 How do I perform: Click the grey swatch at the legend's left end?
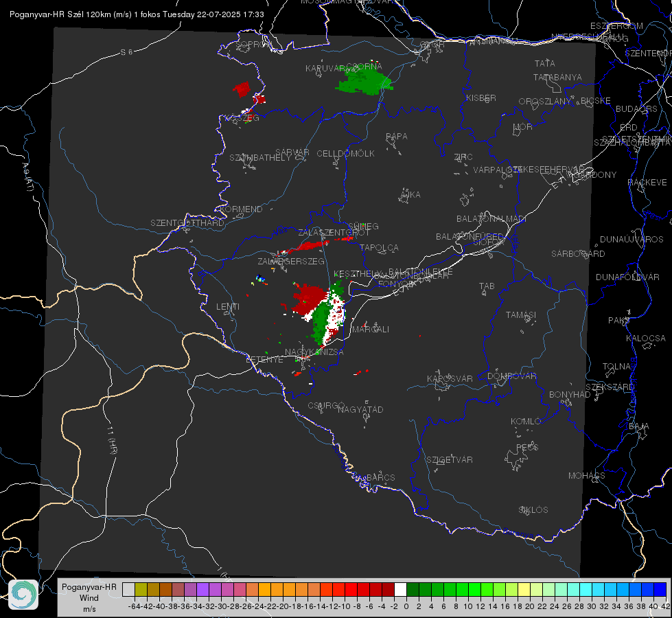click(128, 589)
